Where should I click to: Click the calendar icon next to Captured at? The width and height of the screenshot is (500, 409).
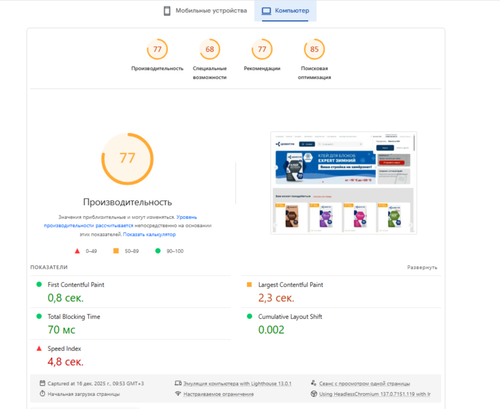[42, 383]
